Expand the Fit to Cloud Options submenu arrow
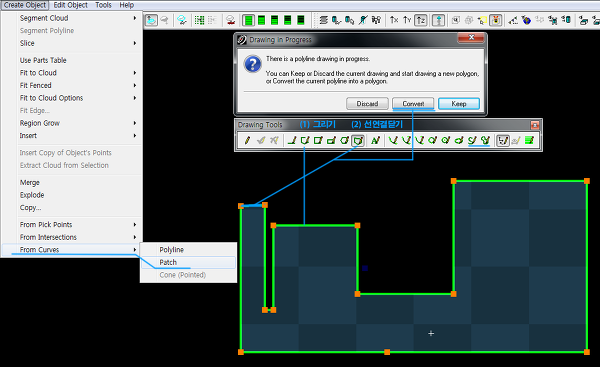The height and width of the screenshot is (367, 600). pos(135,98)
